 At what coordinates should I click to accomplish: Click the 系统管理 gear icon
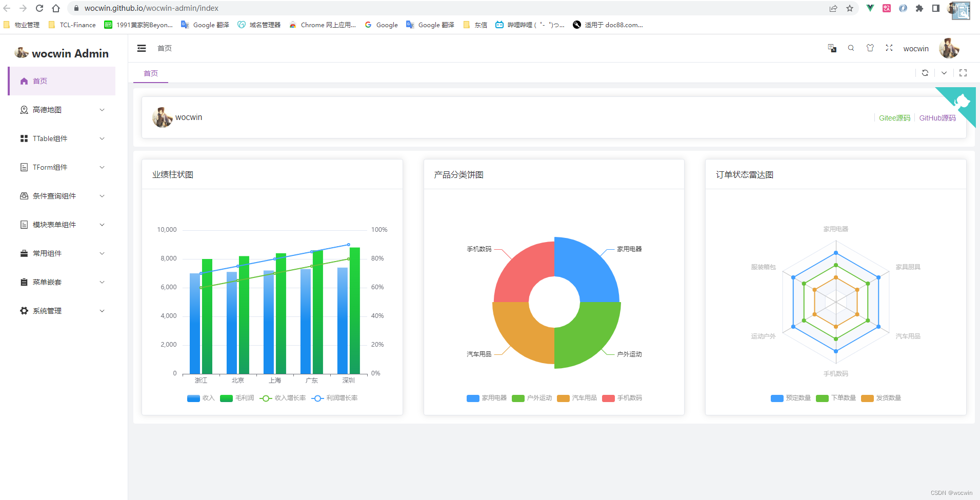click(24, 311)
